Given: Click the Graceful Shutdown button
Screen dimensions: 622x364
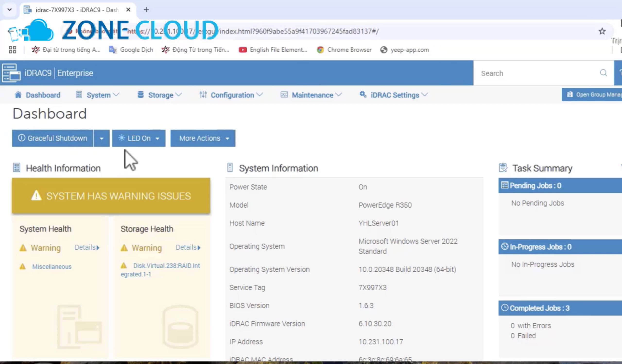Looking at the screenshot, I should pyautogui.click(x=52, y=138).
